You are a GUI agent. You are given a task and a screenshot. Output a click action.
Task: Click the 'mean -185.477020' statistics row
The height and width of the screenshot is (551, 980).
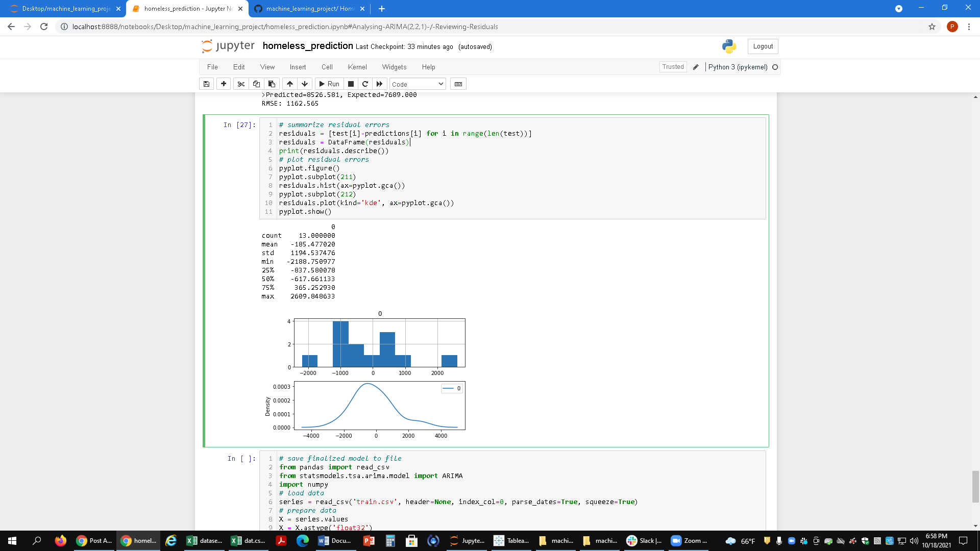click(x=298, y=244)
